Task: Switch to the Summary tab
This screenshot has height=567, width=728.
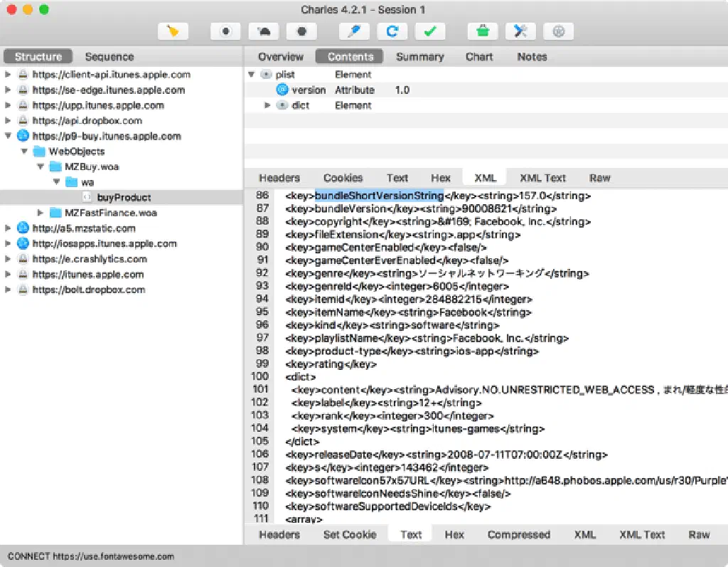Action: (419, 57)
